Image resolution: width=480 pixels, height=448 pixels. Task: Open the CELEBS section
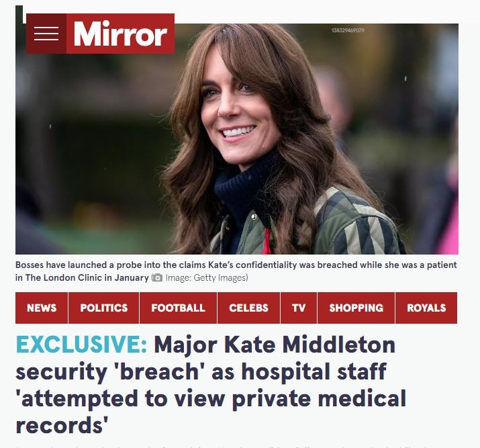pyautogui.click(x=248, y=308)
